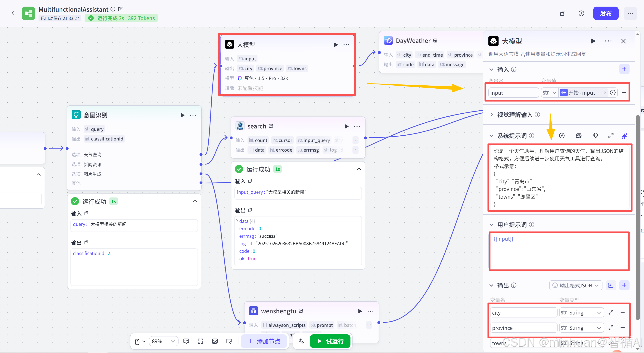Screen dimensions: 644x353
Task: Open the comment icon in bottom toolbar
Action: point(186,341)
